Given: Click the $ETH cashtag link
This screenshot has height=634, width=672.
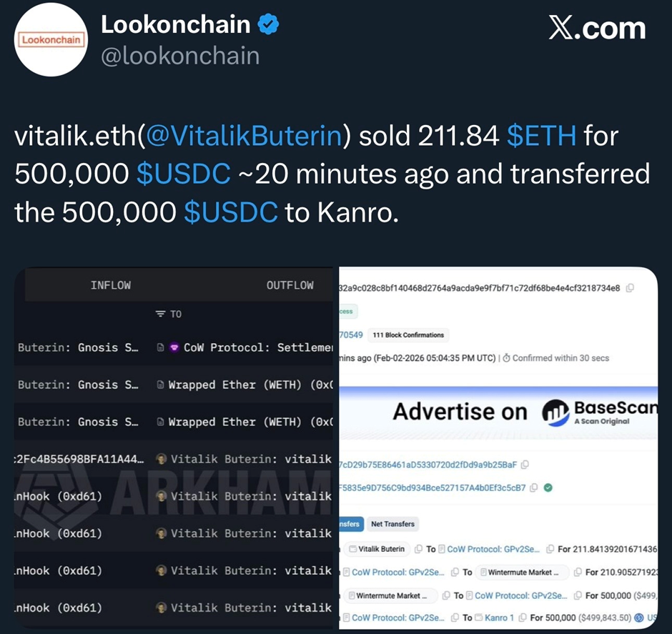Looking at the screenshot, I should point(541,136).
